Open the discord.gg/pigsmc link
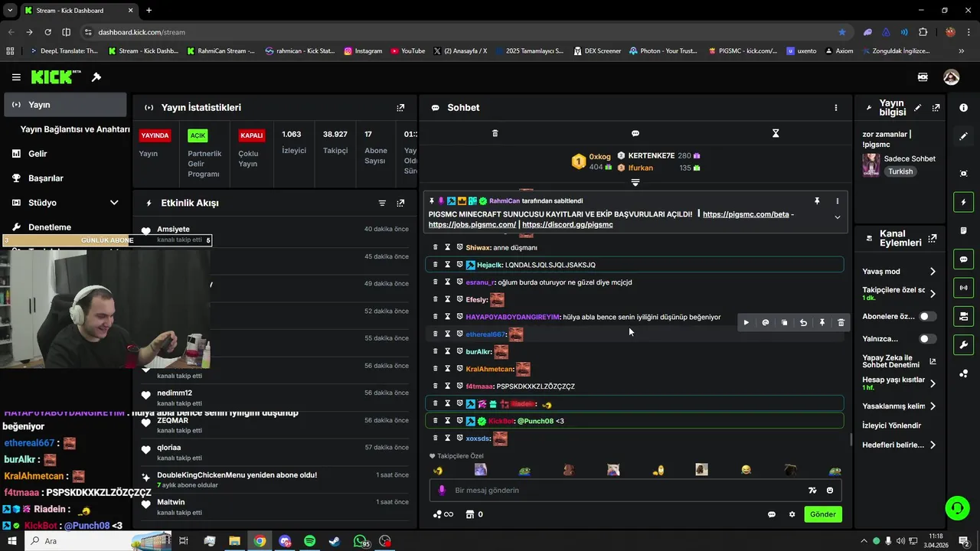This screenshot has width=980, height=551. [x=567, y=225]
